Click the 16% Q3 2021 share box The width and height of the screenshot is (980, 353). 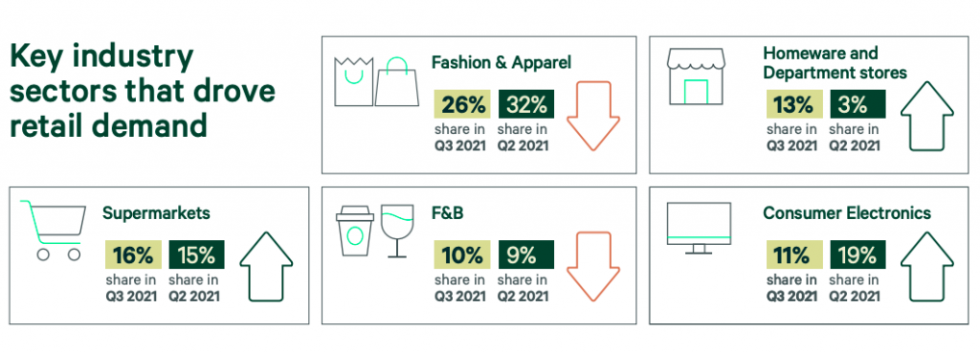point(133,254)
